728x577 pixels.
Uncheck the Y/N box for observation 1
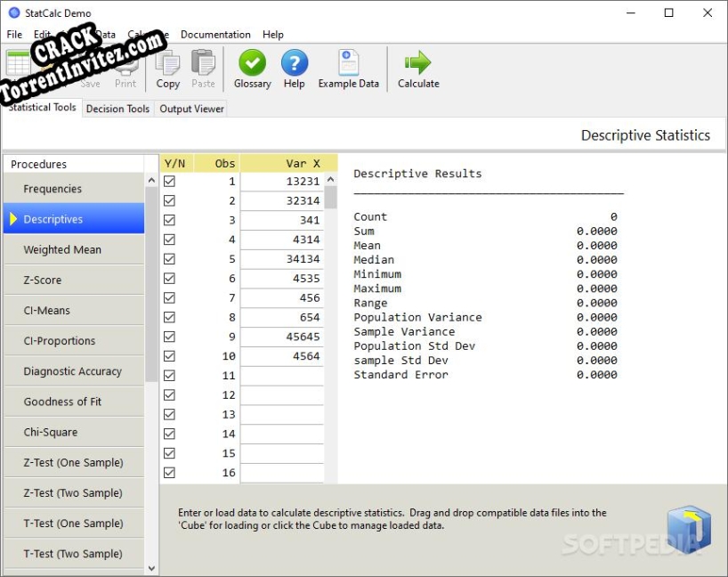point(169,180)
